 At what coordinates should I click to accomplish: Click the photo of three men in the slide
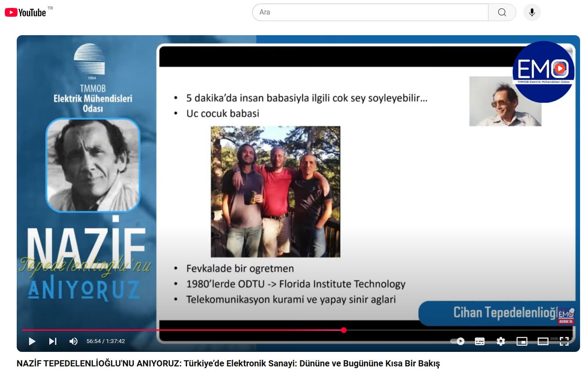276,192
